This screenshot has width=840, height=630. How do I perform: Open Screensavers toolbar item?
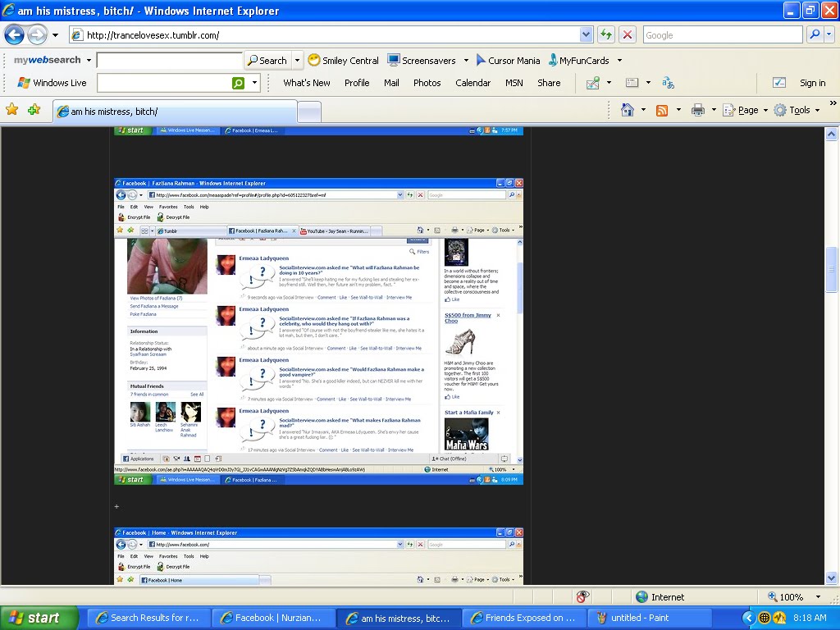coord(422,61)
